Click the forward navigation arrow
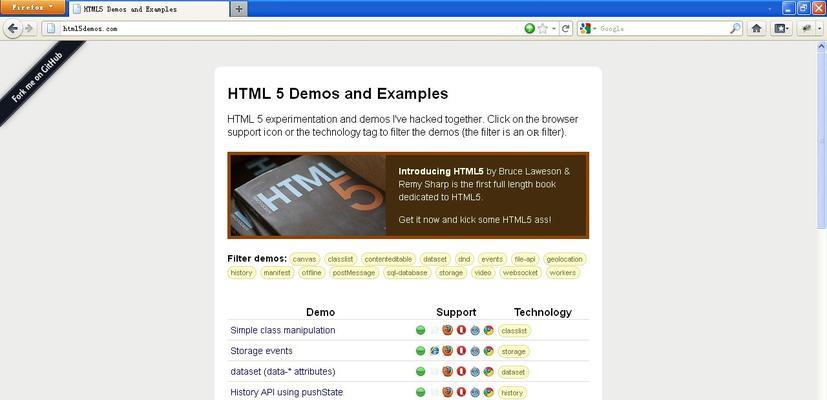Viewport: 827px width, 400px height. coord(29,28)
